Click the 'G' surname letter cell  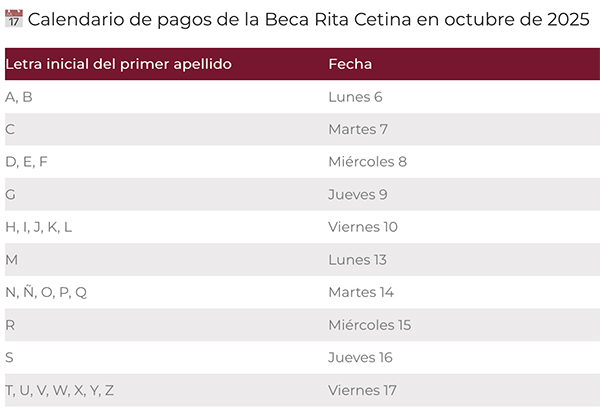(x=11, y=194)
